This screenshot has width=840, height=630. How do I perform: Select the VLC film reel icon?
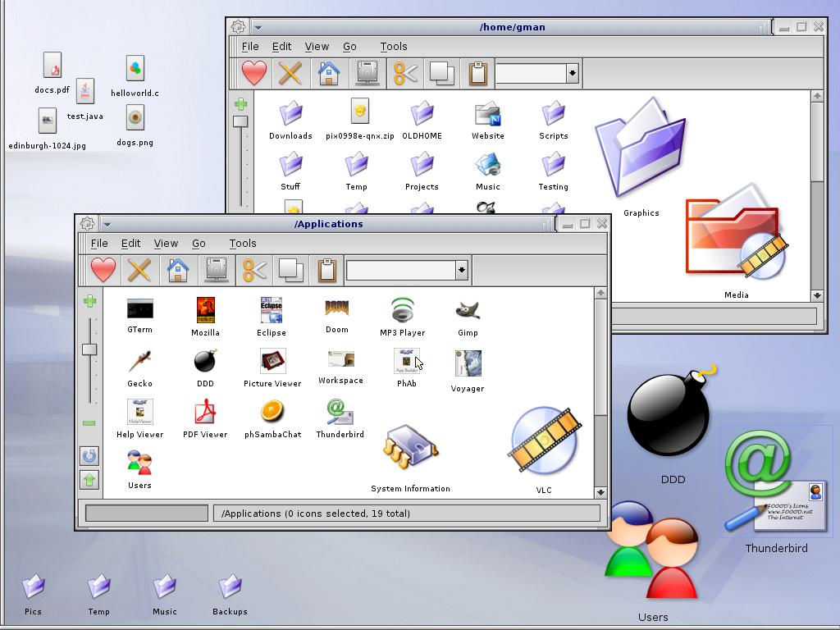coord(545,441)
